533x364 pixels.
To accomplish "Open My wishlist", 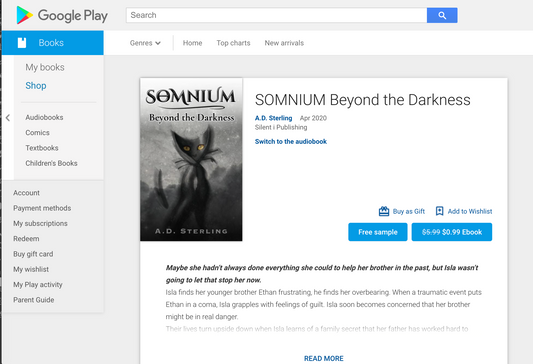I will tap(31, 269).
